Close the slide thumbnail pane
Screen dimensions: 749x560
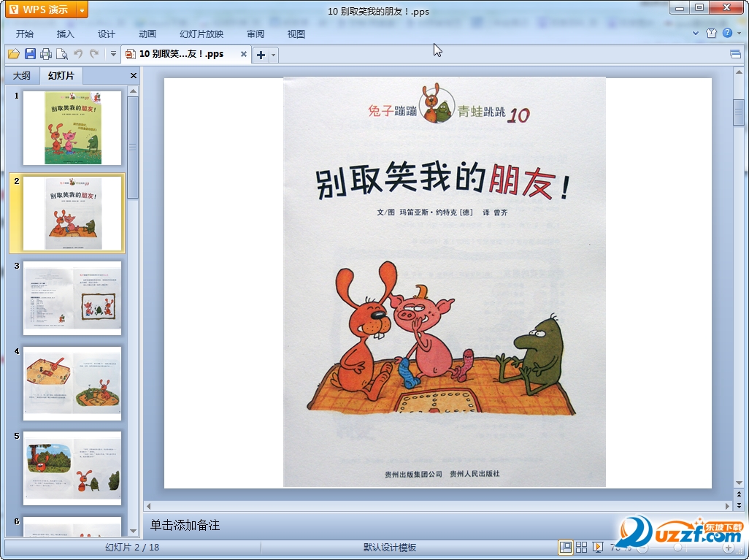[x=134, y=75]
